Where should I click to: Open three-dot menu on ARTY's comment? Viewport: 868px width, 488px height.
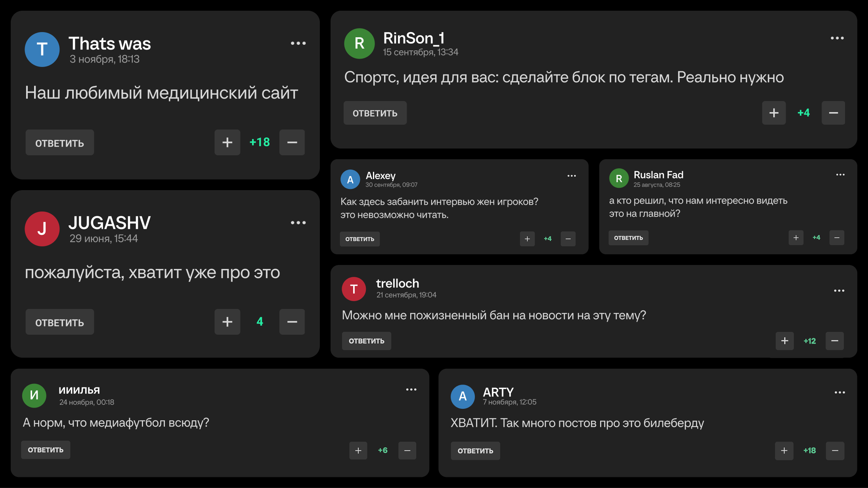click(x=839, y=393)
